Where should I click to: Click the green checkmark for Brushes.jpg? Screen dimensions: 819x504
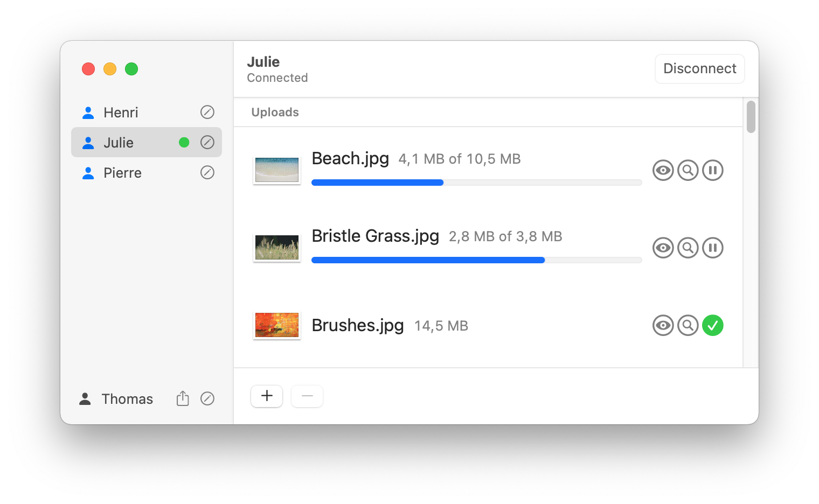pos(713,325)
